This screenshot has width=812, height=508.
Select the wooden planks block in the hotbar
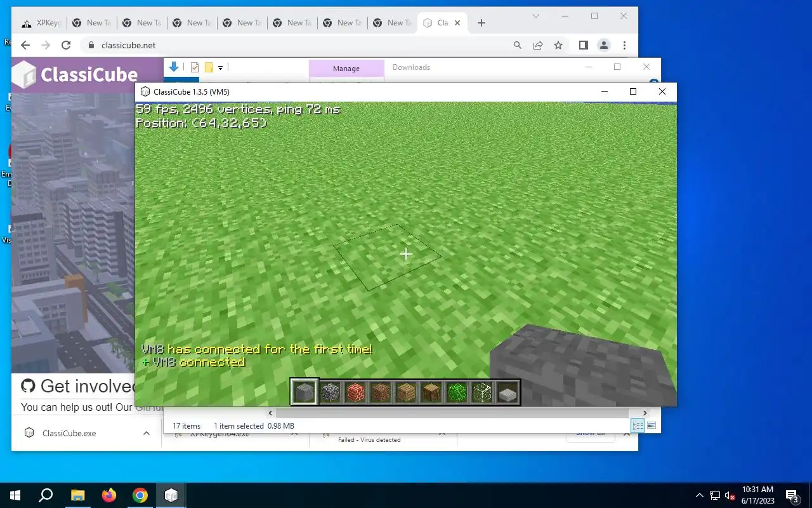click(406, 392)
